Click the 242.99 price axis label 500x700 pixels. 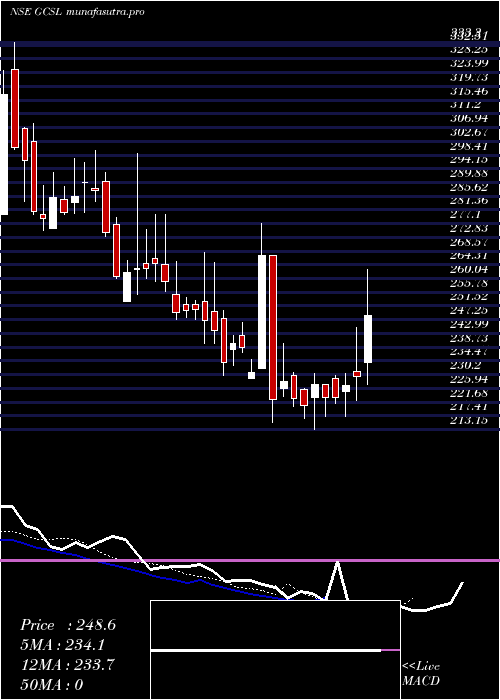click(469, 324)
